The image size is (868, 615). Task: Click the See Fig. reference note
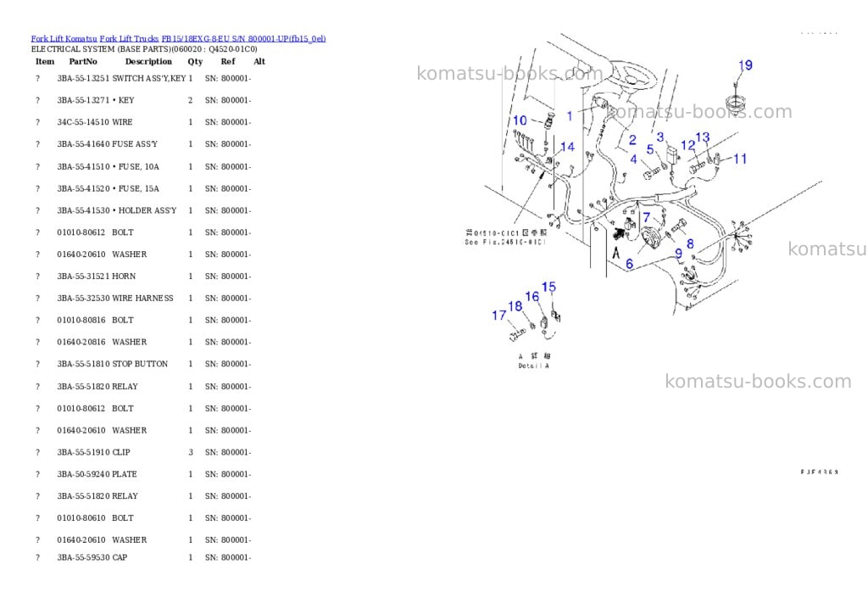505,242
